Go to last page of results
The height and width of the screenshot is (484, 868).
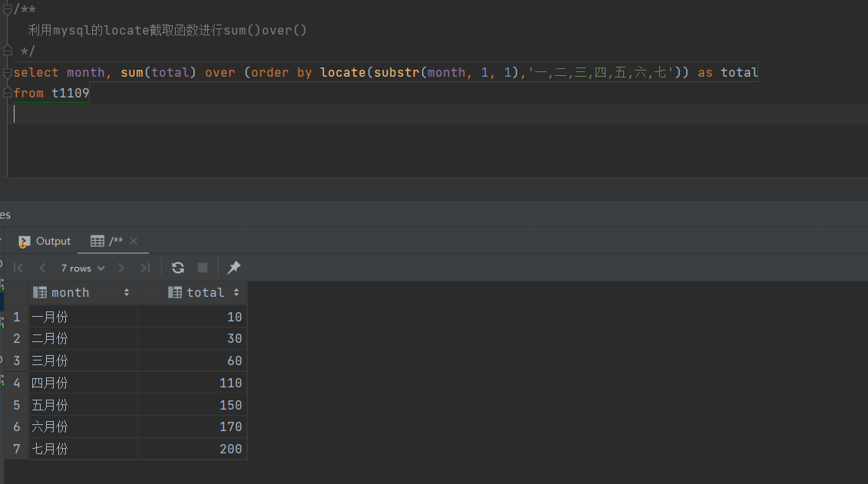(145, 268)
